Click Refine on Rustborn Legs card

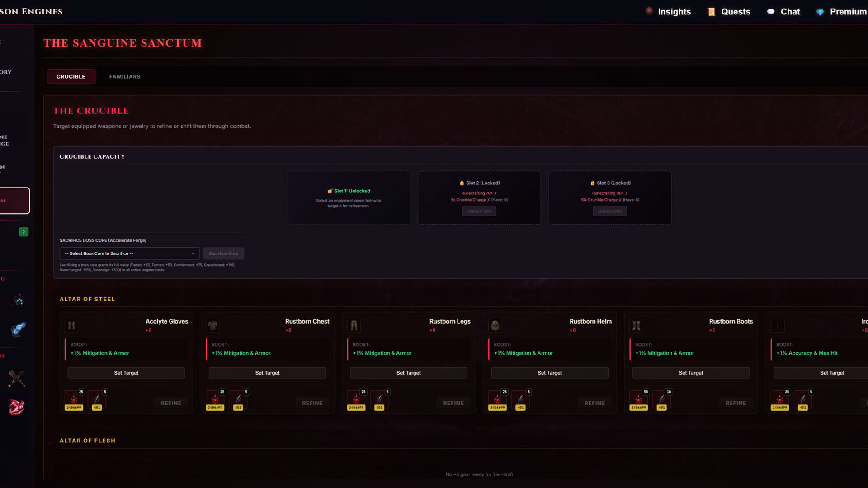click(x=453, y=403)
